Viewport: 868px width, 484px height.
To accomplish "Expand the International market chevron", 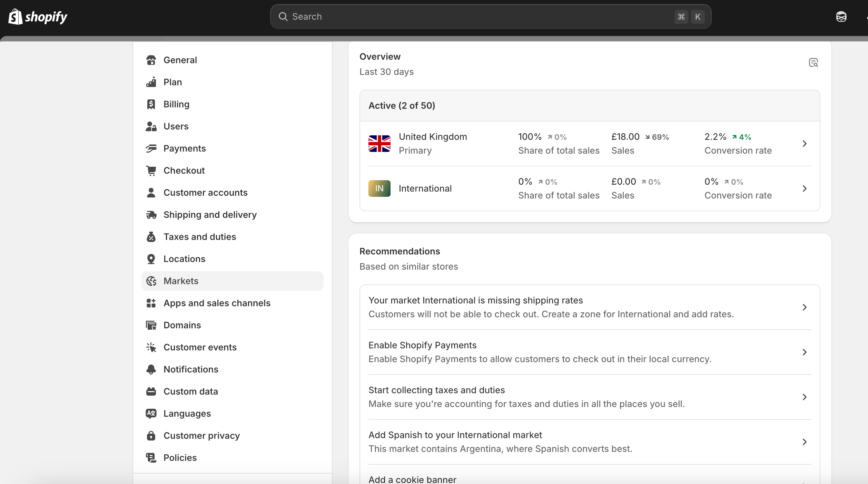I will (x=804, y=188).
